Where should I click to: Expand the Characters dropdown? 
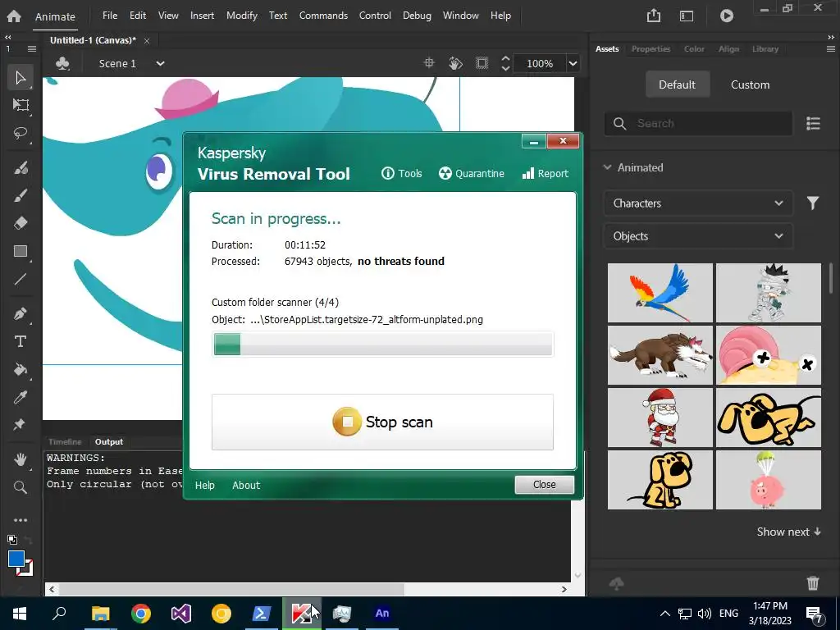698,203
